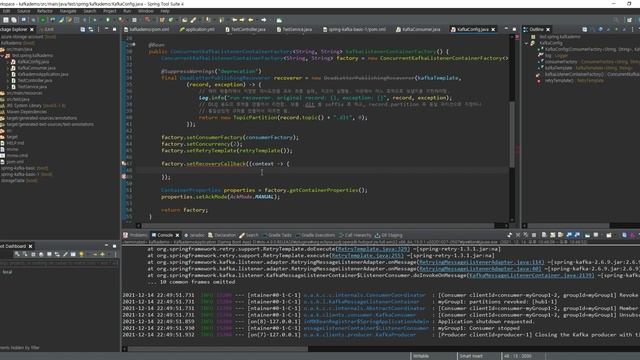Click the console horizontal scrollbar
The width and height of the screenshot is (640, 360).
tap(218, 349)
